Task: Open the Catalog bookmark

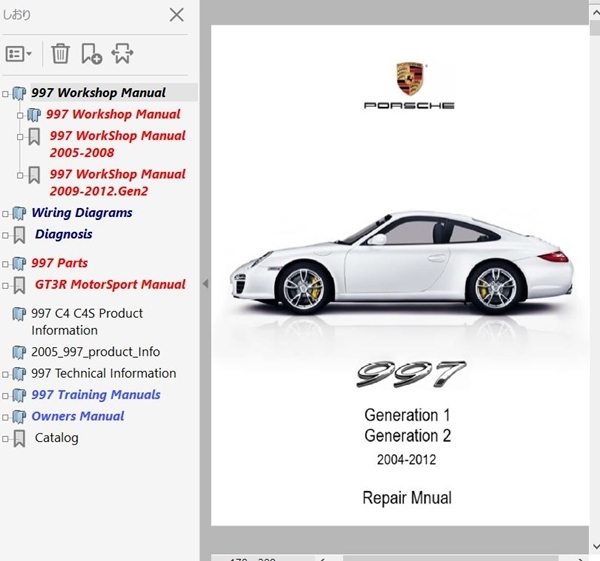Action: 57,437
